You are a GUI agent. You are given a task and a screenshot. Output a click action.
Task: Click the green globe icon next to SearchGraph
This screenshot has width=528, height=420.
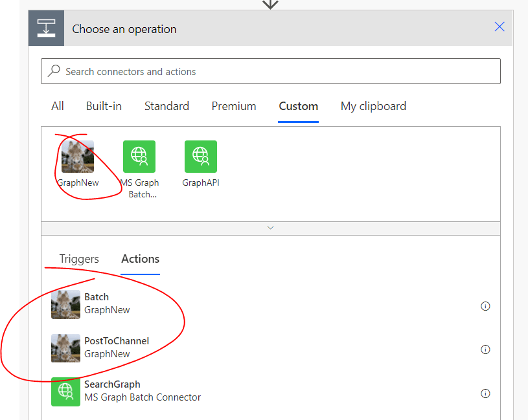(65, 392)
